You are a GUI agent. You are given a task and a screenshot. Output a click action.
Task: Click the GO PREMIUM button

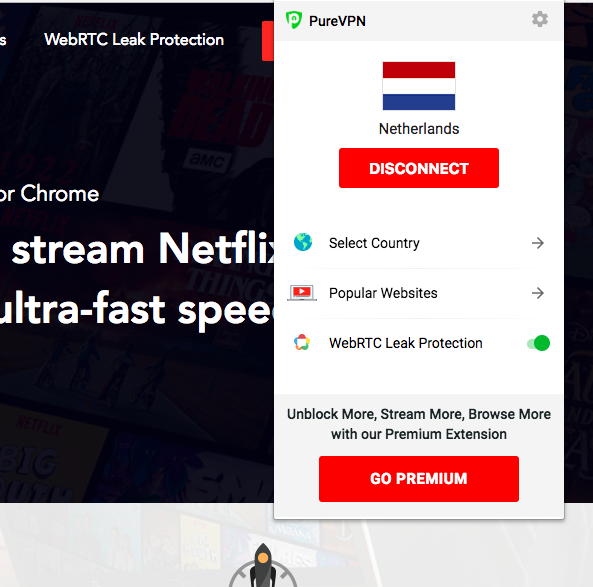tap(419, 479)
